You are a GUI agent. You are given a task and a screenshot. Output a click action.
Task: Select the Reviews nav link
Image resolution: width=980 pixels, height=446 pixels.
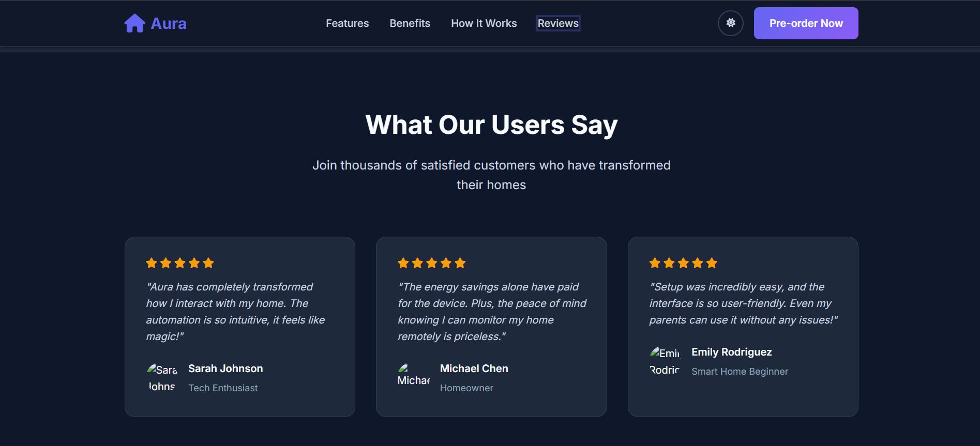point(558,23)
